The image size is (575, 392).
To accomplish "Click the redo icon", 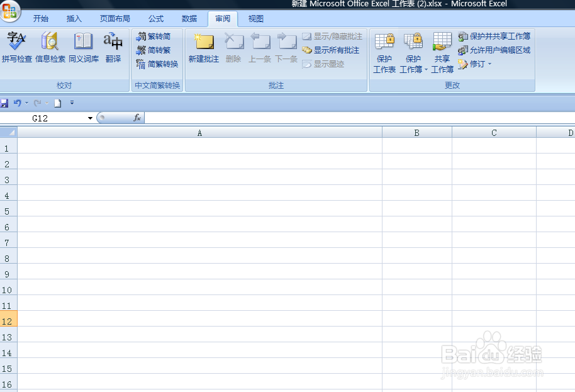I will click(x=37, y=103).
